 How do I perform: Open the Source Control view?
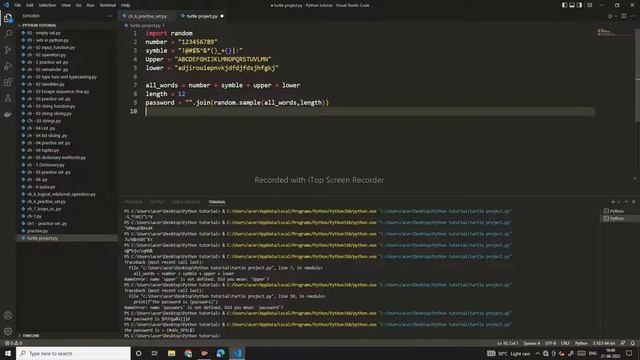click(8, 50)
